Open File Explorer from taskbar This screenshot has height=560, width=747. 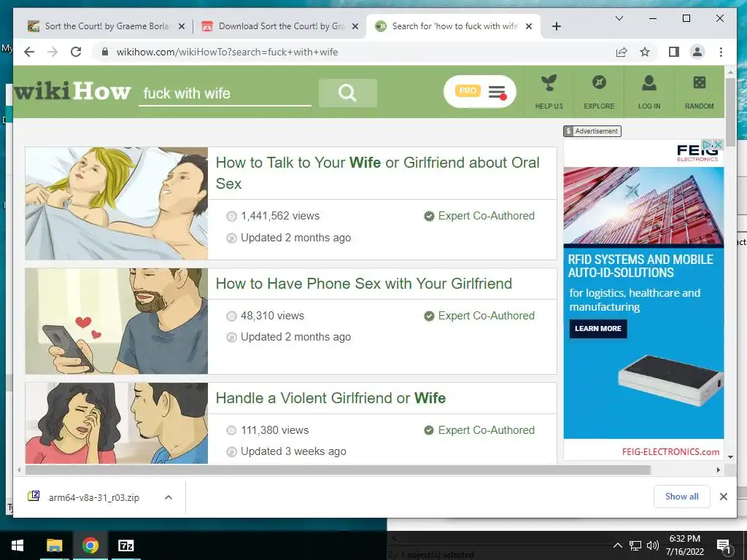coord(54,545)
